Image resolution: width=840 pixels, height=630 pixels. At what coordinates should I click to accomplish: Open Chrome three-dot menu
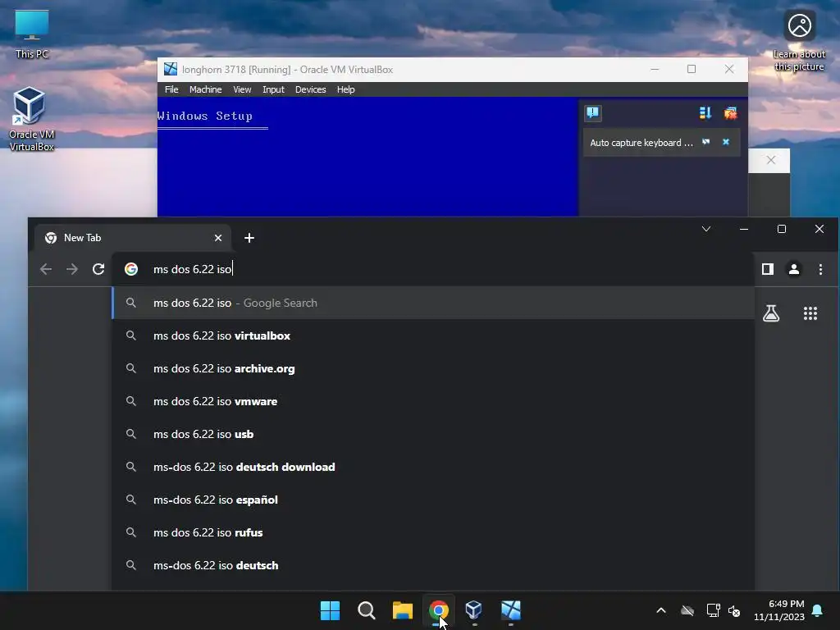point(820,269)
